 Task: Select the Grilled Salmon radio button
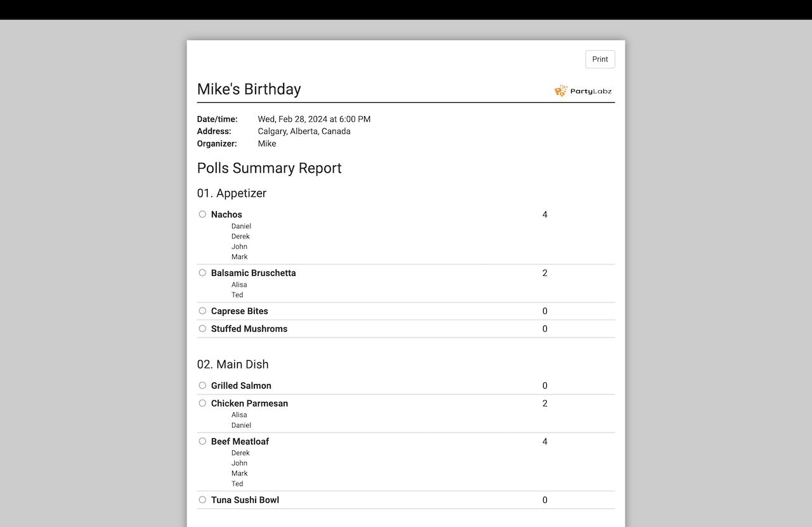point(202,386)
